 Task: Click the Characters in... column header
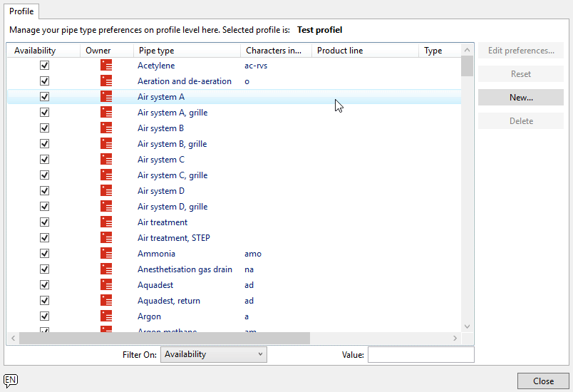276,51
